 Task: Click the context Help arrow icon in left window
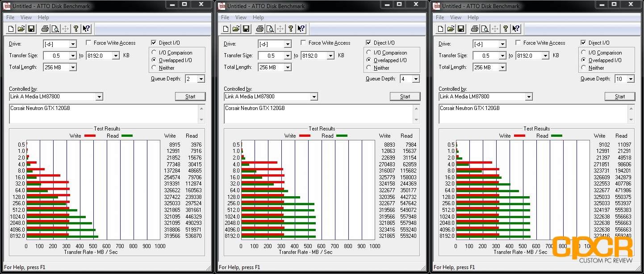pos(87,29)
